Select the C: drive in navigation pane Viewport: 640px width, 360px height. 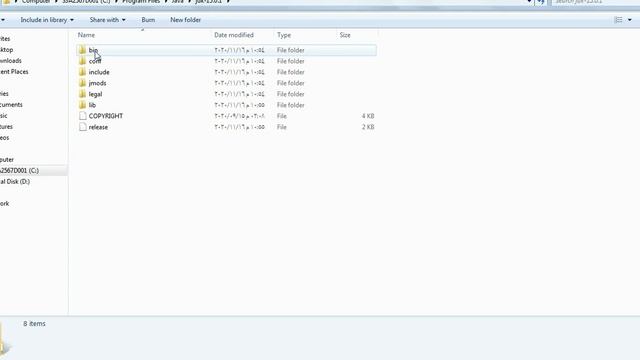coord(19,171)
